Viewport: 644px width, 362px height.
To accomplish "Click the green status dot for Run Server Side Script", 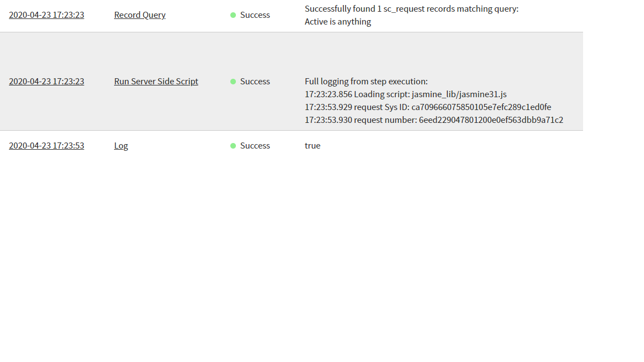I will (x=233, y=82).
